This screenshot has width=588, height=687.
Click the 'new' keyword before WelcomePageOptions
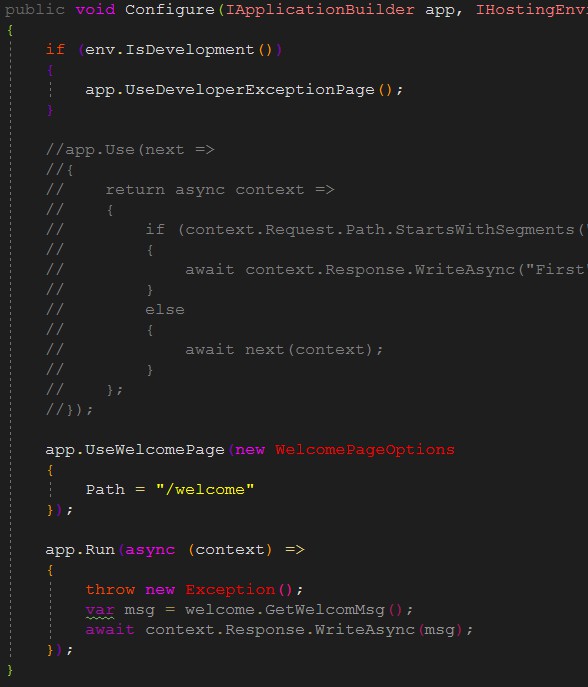tap(250, 450)
